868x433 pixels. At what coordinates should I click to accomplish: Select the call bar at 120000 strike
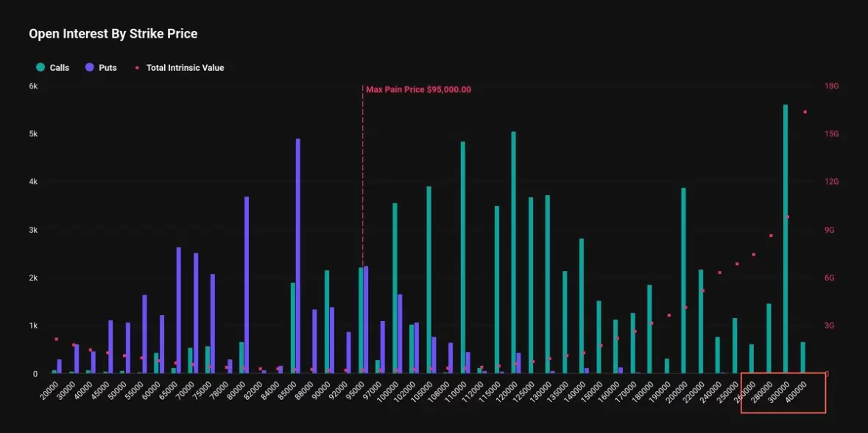pos(514,252)
